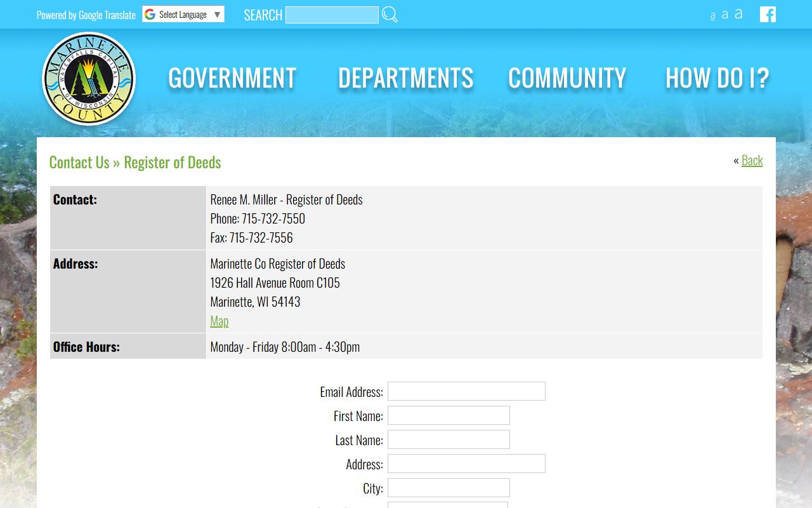Click the 'Office Hours:' row label

(x=86, y=347)
